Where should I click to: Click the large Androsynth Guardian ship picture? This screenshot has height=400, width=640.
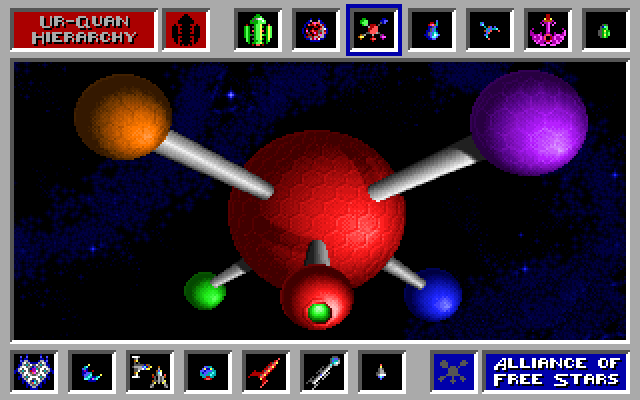click(320, 201)
